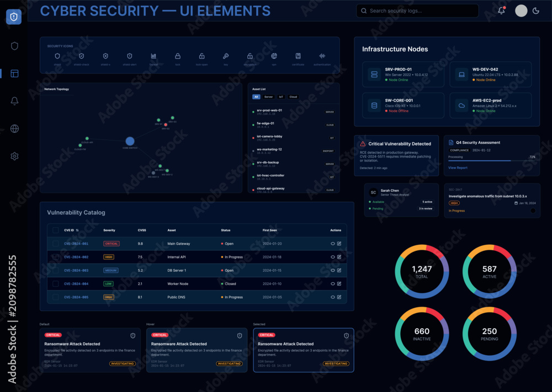The image size is (552, 392).
Task: Check the CVE-2024-004 row checkbox
Action: pos(55,284)
